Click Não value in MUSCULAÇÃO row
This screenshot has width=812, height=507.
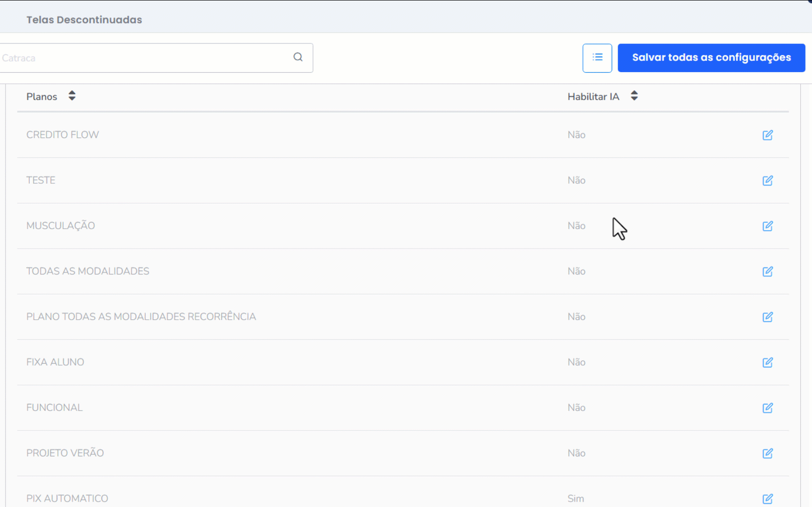[x=576, y=226]
